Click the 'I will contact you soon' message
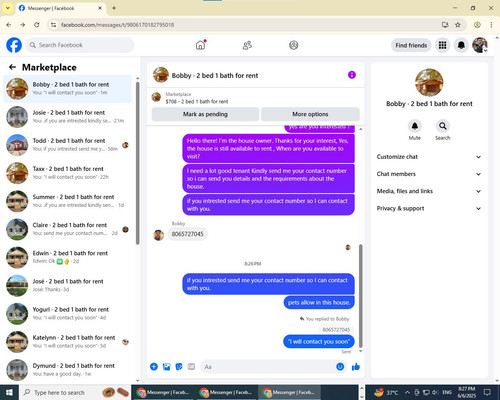The width and height of the screenshot is (500, 400). tap(319, 341)
